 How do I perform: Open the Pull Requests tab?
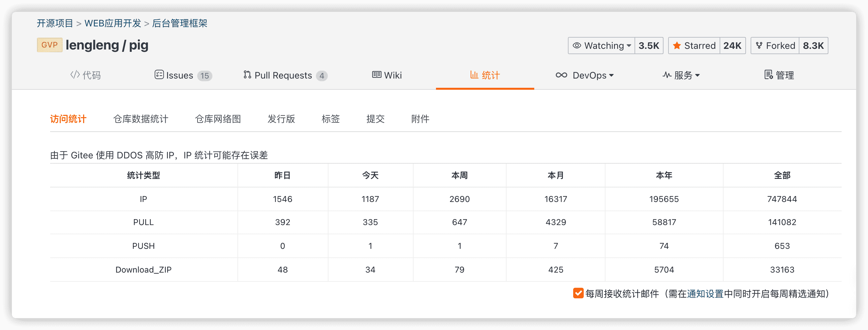coord(285,75)
